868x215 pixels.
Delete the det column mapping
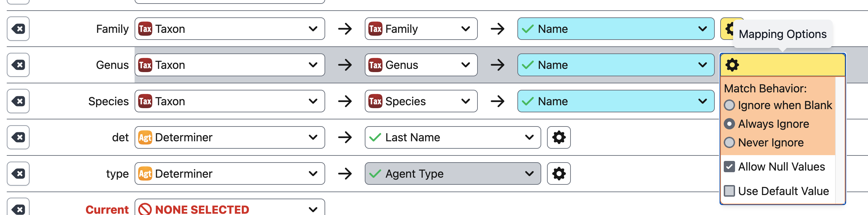(x=18, y=137)
